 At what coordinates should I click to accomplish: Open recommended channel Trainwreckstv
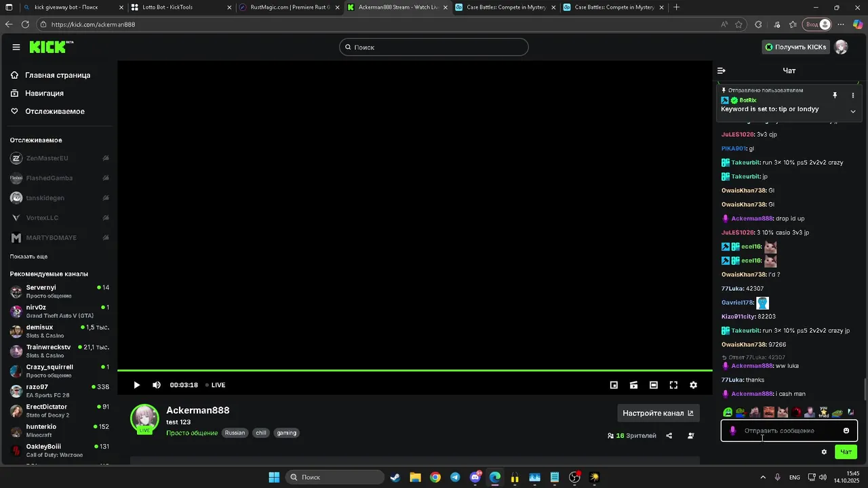tap(59, 351)
